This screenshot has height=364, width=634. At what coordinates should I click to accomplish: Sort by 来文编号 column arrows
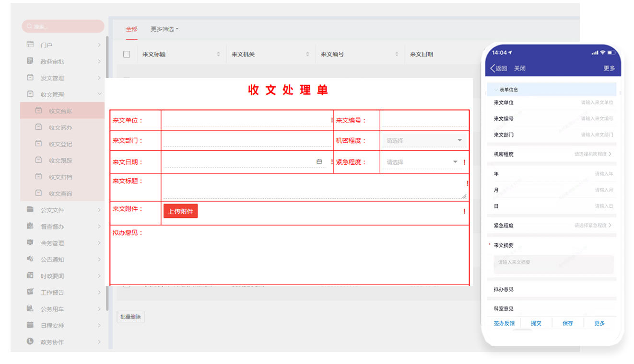[x=397, y=54]
